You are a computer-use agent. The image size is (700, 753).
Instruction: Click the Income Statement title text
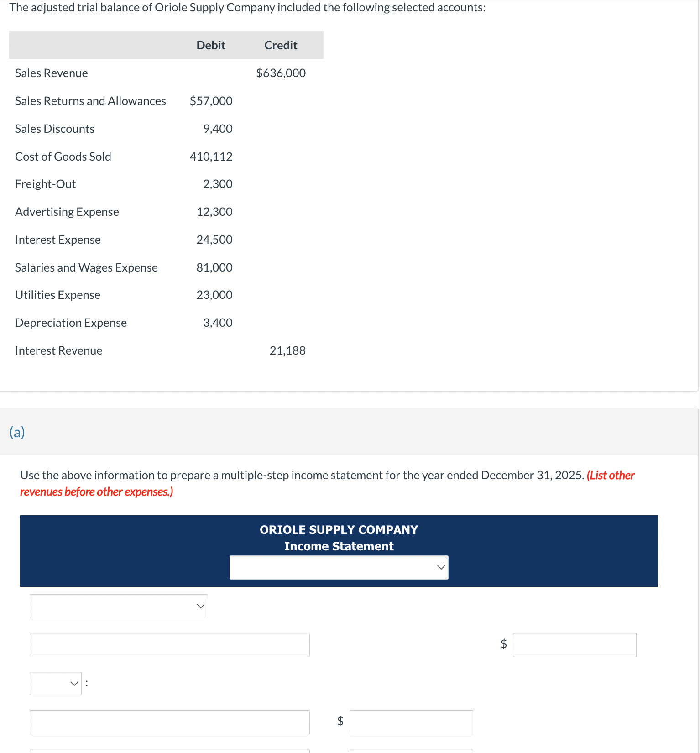[338, 546]
